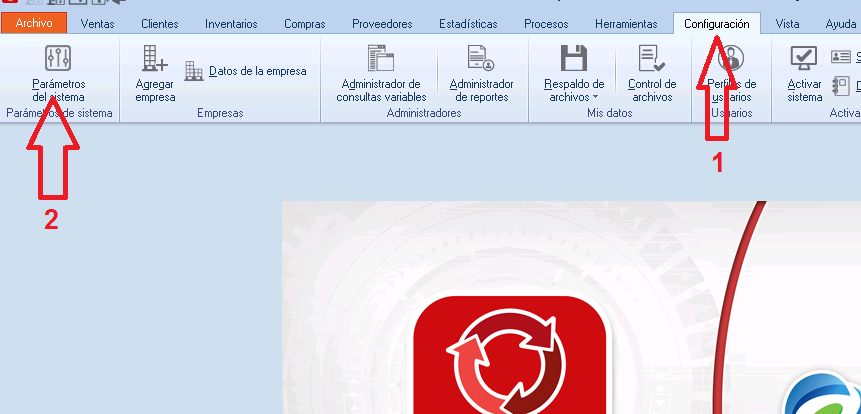The width and height of the screenshot is (861, 414).
Task: Select the Configuración tab
Action: click(717, 24)
